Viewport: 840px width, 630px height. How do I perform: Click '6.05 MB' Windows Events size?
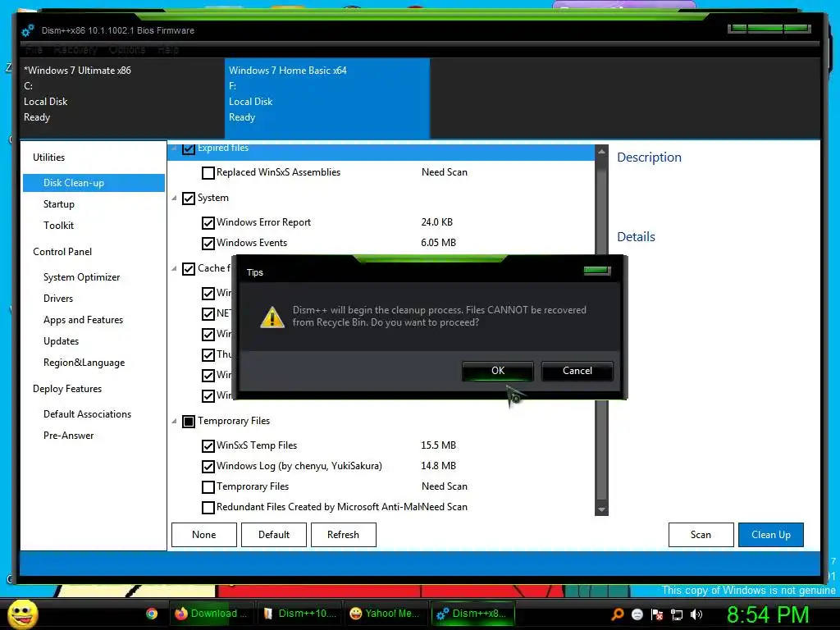(x=438, y=243)
